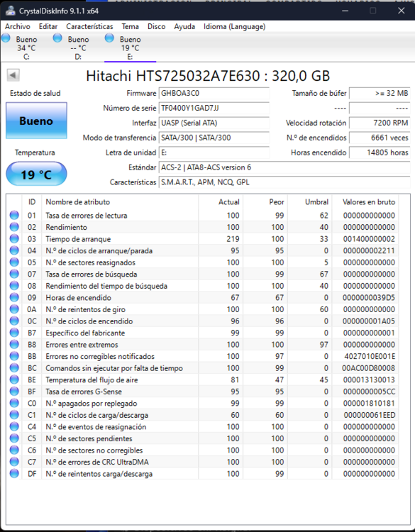This screenshot has height=532, width=415.
Task: Click raw value 0000000039D5 in Horas de encendido
Action: coord(369,297)
